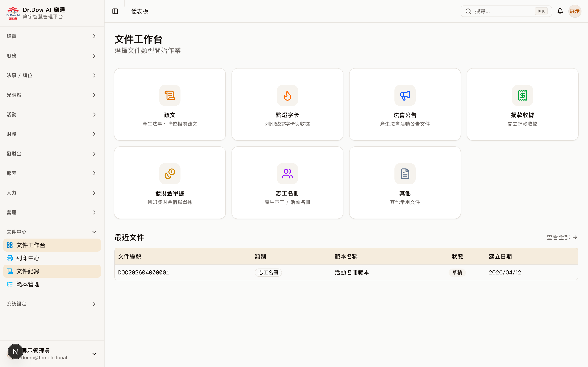The image size is (588, 367).
Task: Collapse the 文件中心 section
Action: tap(94, 232)
